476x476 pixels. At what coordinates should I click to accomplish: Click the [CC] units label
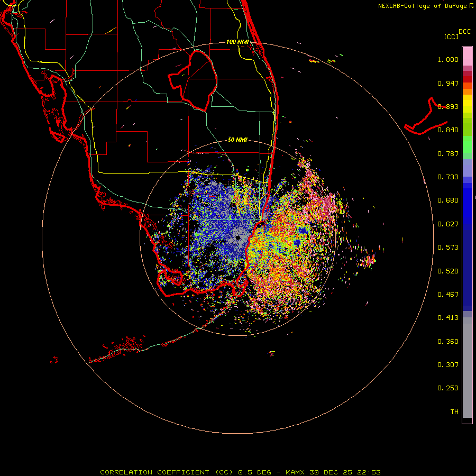tap(451, 36)
